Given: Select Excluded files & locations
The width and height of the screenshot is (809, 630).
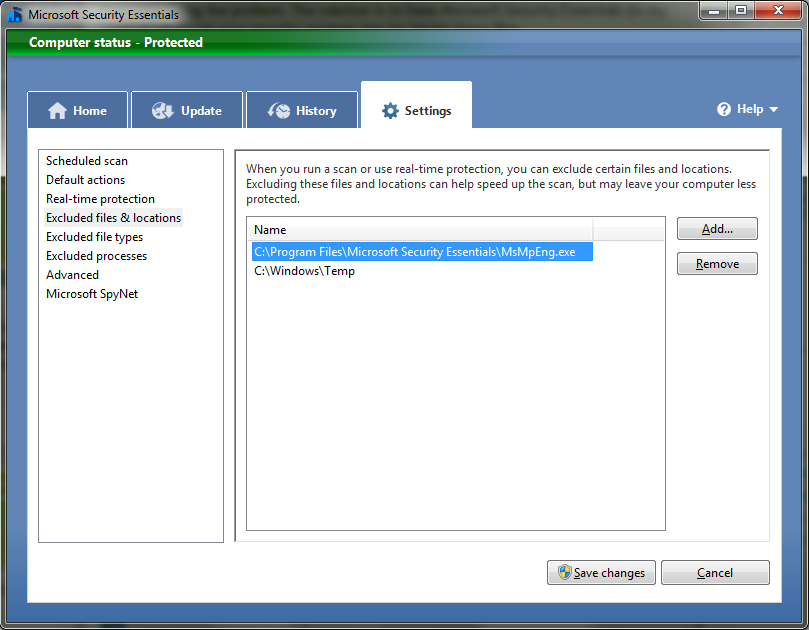Looking at the screenshot, I should click(114, 218).
